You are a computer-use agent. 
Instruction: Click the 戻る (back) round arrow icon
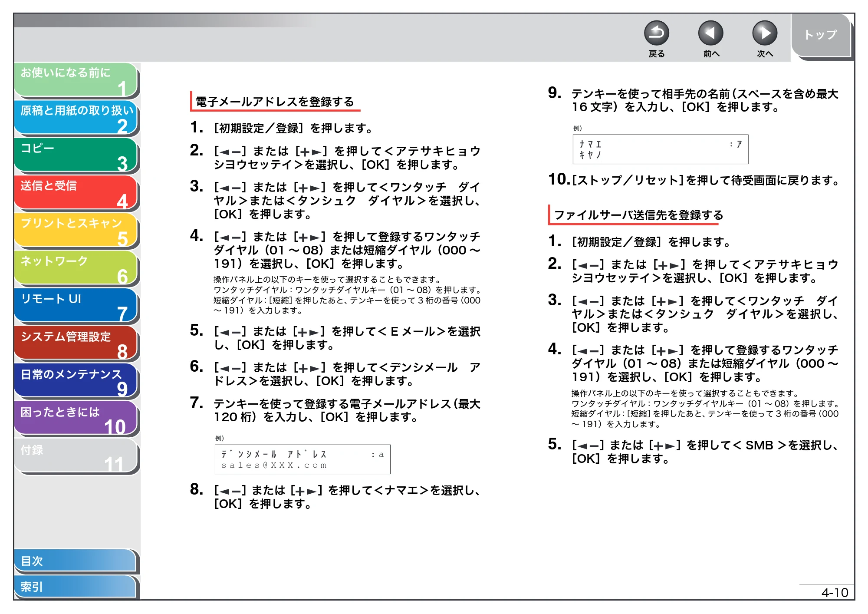pyautogui.click(x=656, y=33)
